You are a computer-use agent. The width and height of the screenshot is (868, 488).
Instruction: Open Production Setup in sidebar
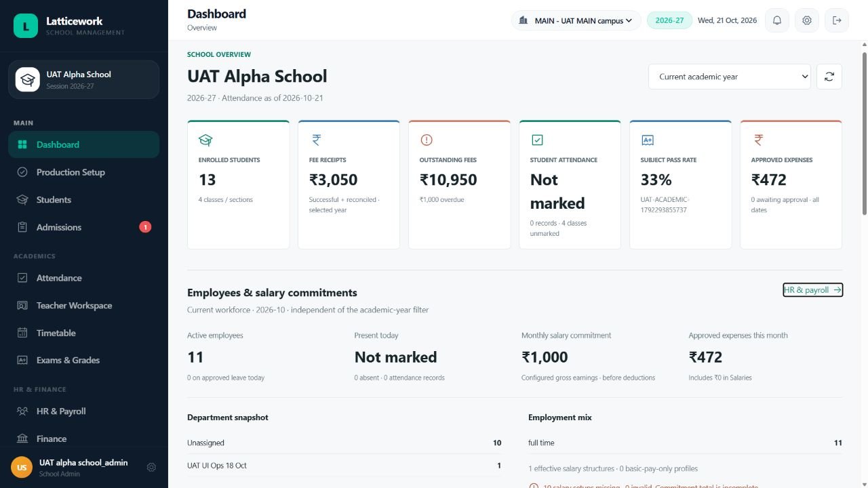coord(84,172)
